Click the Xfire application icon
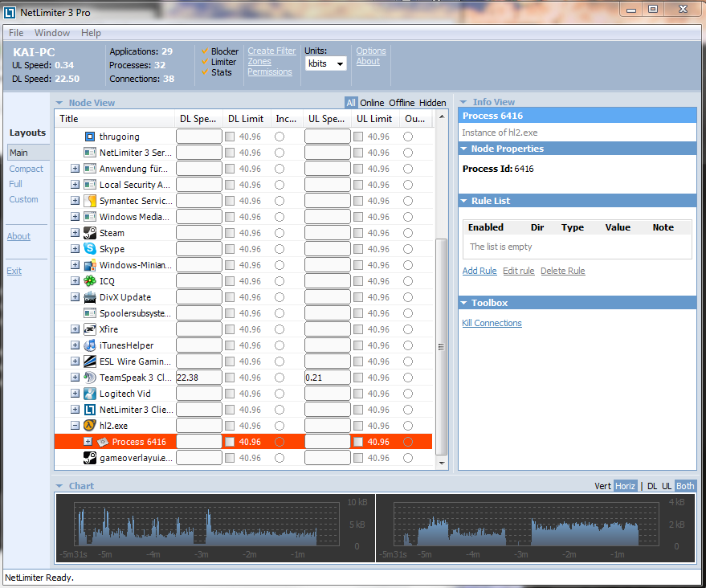 click(90, 329)
